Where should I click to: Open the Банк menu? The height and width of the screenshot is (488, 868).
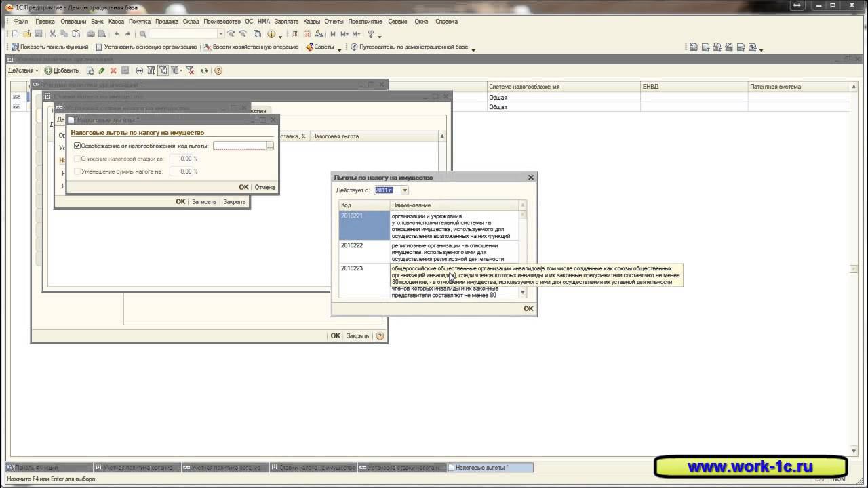point(98,22)
